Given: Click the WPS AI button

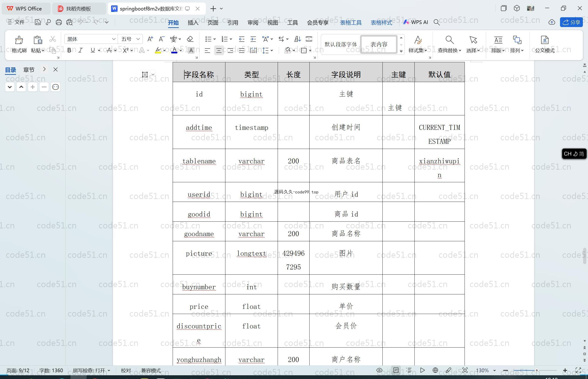Looking at the screenshot, I should tap(416, 22).
